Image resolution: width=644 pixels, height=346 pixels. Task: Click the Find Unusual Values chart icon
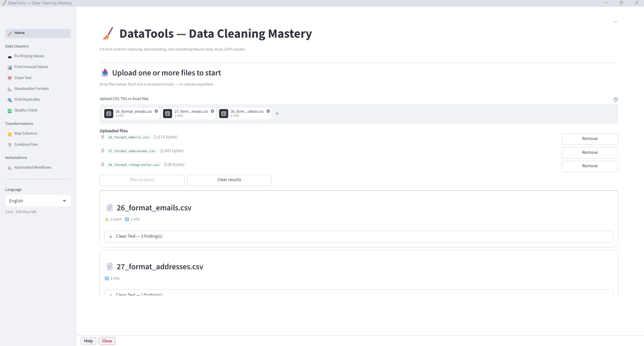[10, 67]
